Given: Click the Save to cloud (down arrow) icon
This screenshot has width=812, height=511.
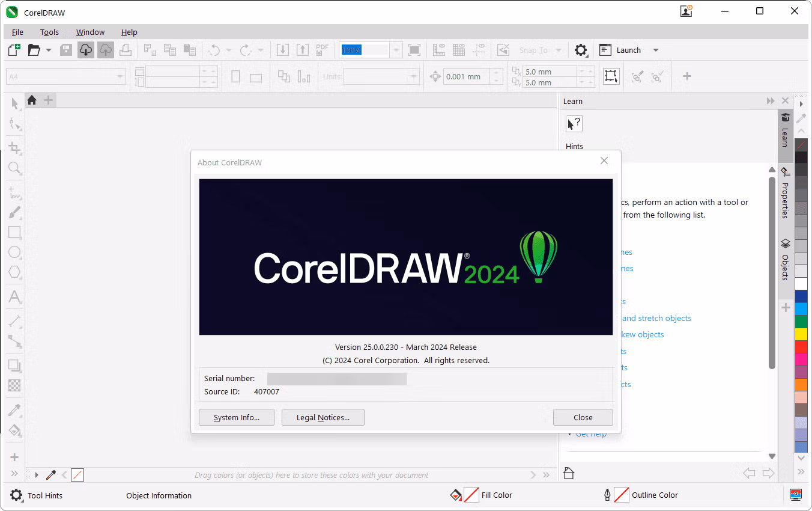Looking at the screenshot, I should coord(86,50).
